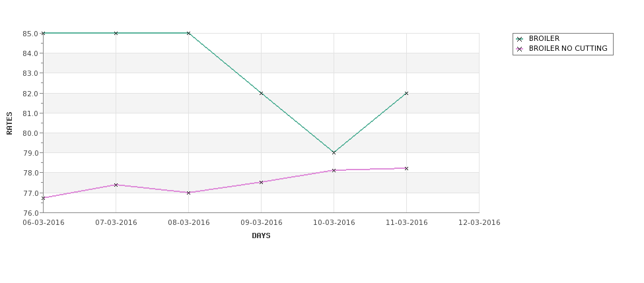Click the 85.0 rate axis label
The image size is (644, 283).
click(30, 33)
